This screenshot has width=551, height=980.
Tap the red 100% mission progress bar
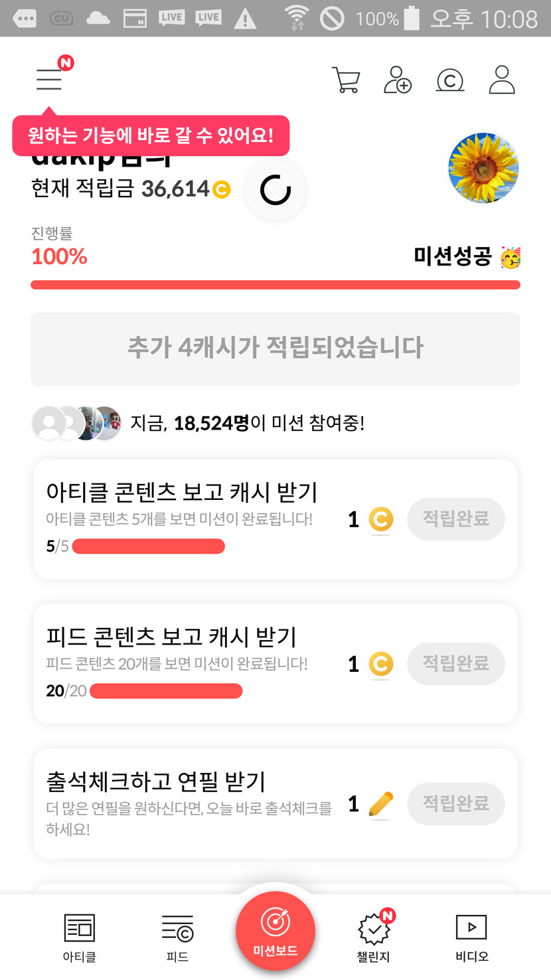pyautogui.click(x=275, y=286)
